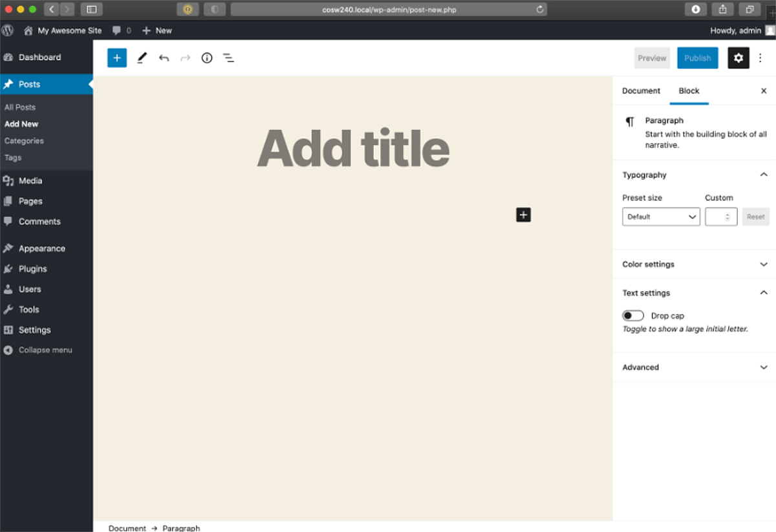Open the block inserter with the plus icon

[x=117, y=58]
